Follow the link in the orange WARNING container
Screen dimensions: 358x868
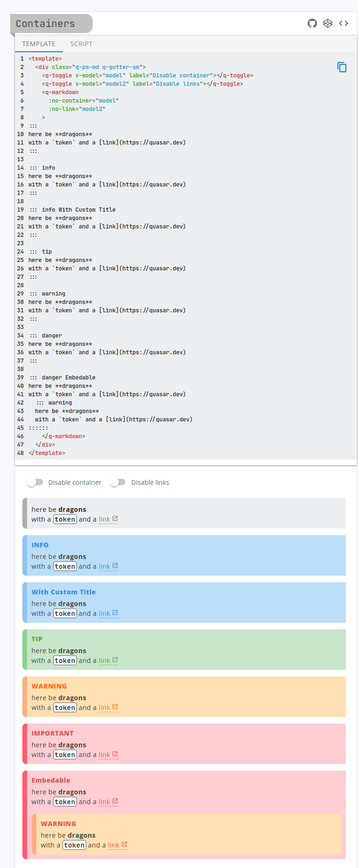coord(104,708)
